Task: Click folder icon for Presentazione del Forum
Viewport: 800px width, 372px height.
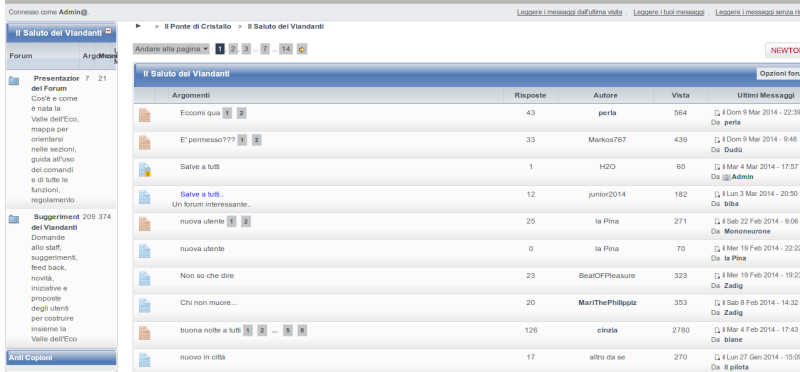Action: (x=14, y=80)
